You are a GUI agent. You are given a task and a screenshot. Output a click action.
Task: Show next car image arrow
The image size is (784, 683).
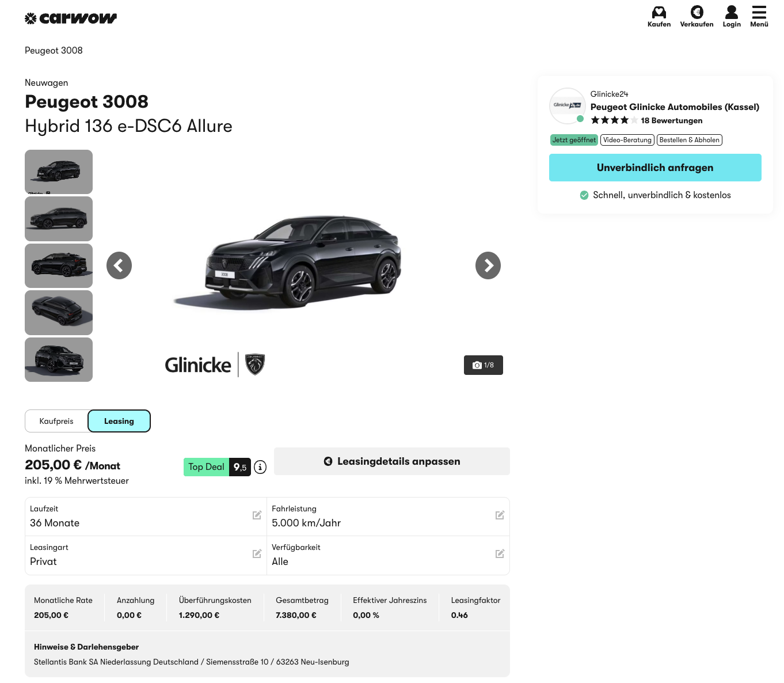[x=488, y=265]
